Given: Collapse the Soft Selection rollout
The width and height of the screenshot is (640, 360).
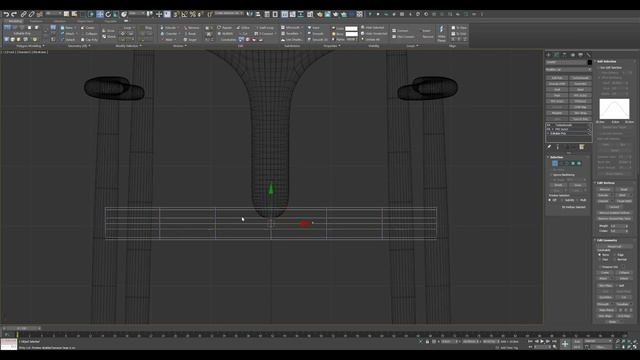Looking at the screenshot, I should 607,61.
